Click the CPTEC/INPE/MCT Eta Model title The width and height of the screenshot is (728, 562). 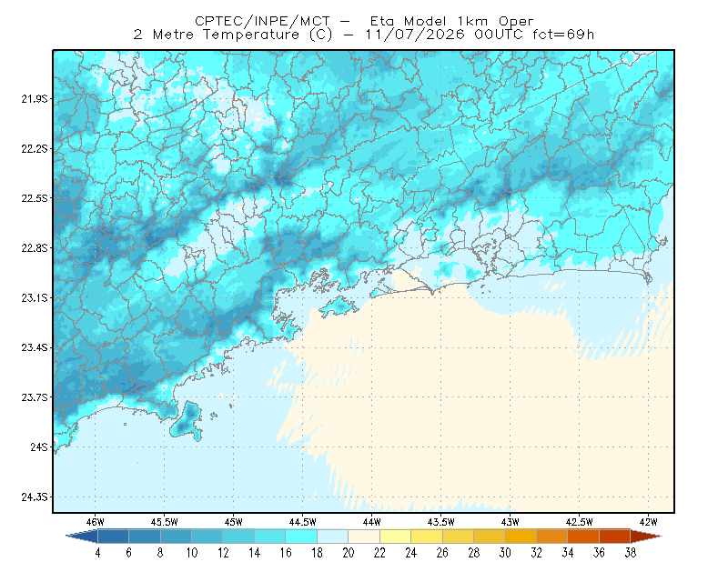[x=364, y=21]
